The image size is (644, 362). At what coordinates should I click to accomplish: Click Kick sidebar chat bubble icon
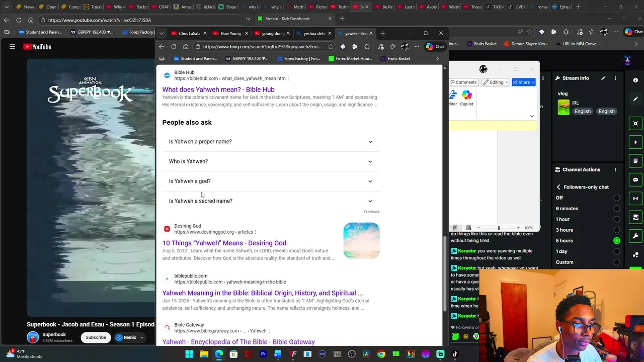(x=635, y=180)
